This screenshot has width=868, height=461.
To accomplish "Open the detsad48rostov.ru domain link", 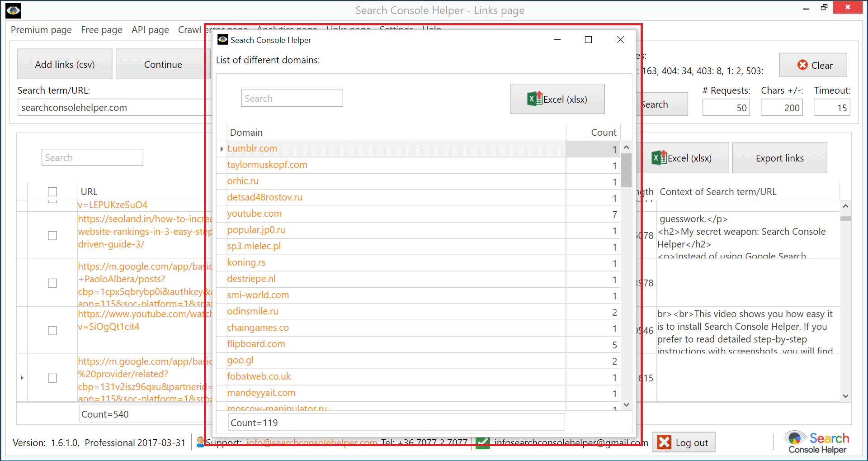I will [x=264, y=197].
